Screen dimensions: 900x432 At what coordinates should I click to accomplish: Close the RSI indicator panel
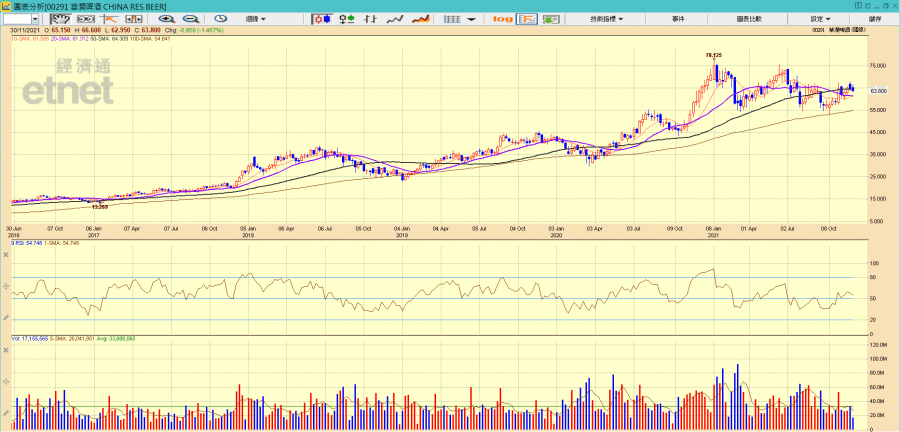coord(8,252)
